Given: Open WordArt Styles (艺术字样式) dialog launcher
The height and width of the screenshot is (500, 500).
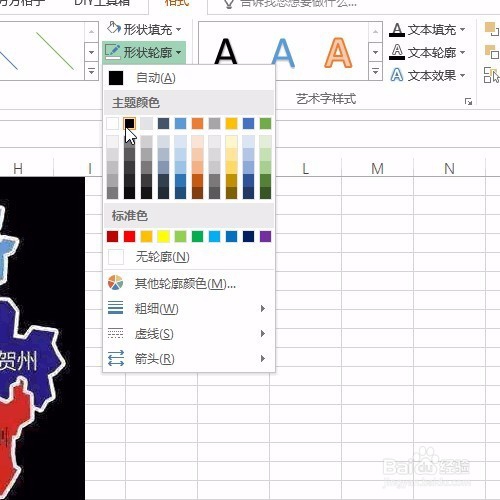Looking at the screenshot, I should [468, 102].
